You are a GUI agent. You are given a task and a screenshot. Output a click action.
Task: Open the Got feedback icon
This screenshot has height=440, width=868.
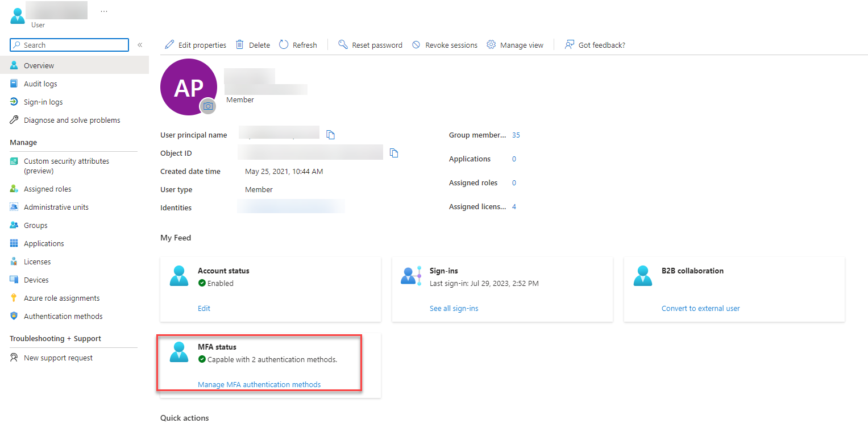pyautogui.click(x=569, y=44)
